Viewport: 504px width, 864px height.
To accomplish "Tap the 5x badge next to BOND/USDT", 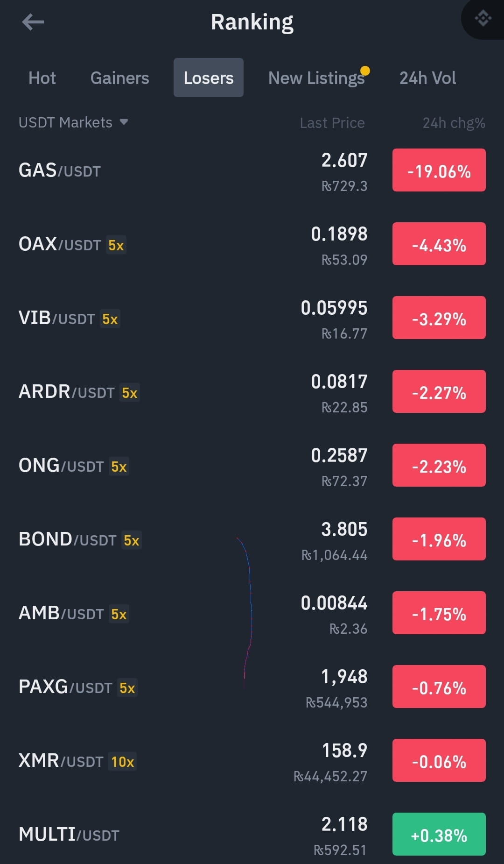I will click(132, 540).
